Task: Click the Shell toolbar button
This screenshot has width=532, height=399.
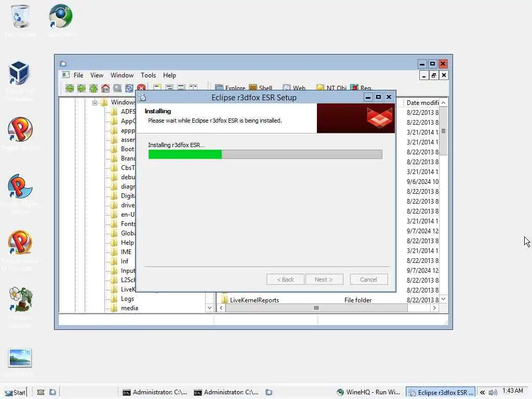Action: (x=261, y=88)
